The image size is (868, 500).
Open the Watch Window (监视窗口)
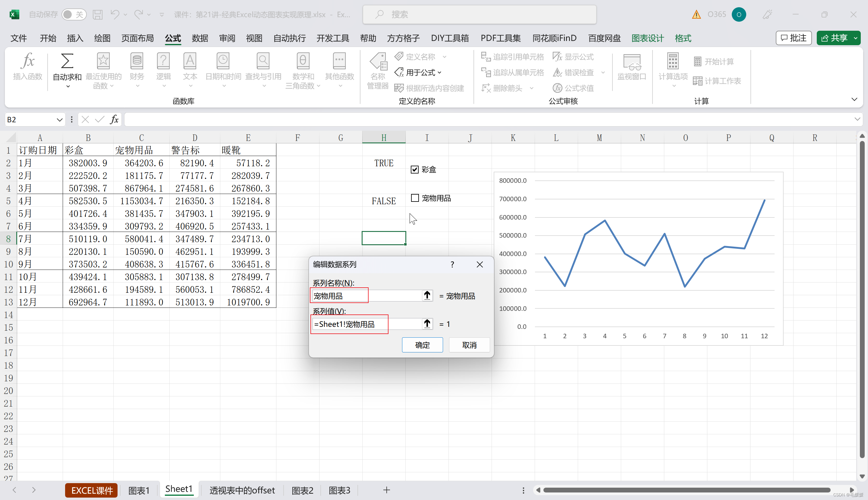[632, 67]
